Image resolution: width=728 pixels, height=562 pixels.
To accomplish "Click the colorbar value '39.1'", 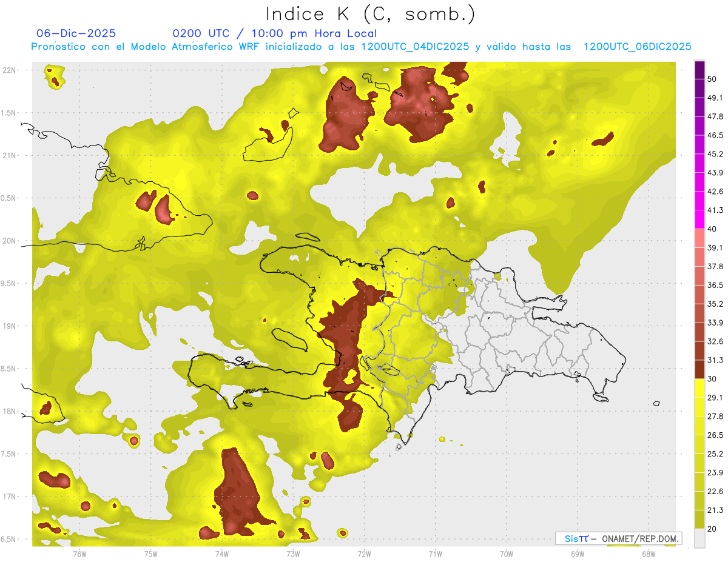I will [715, 247].
